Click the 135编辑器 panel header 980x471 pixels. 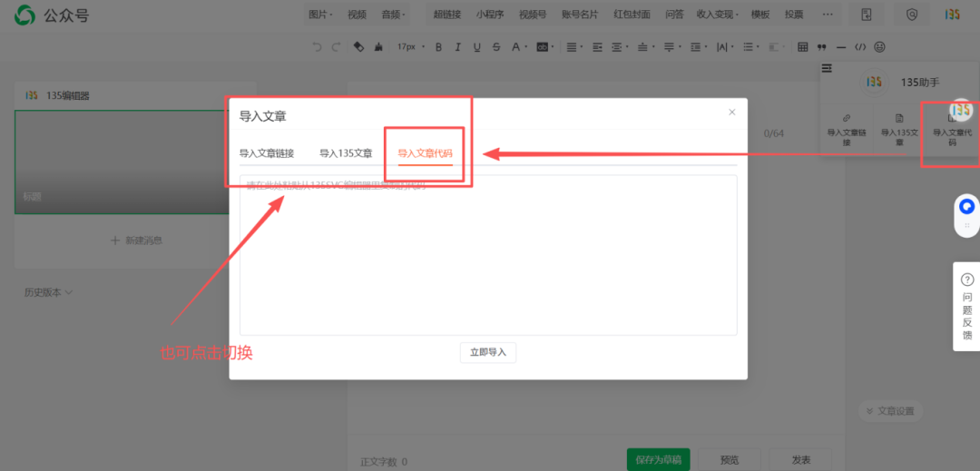click(x=135, y=95)
